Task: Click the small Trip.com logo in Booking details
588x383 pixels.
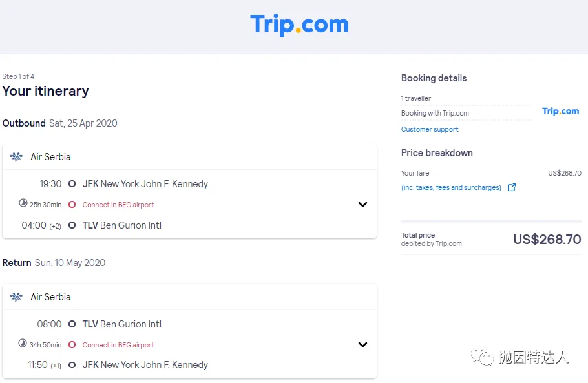Action: tap(560, 111)
